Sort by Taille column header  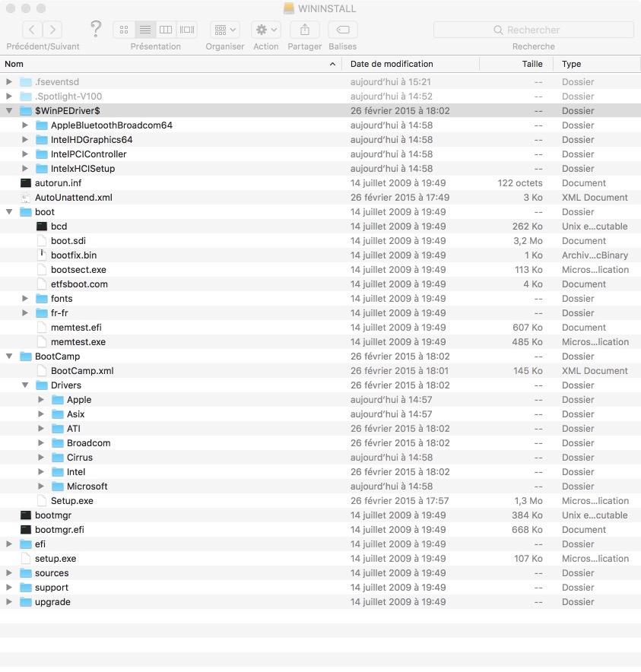coord(532,64)
